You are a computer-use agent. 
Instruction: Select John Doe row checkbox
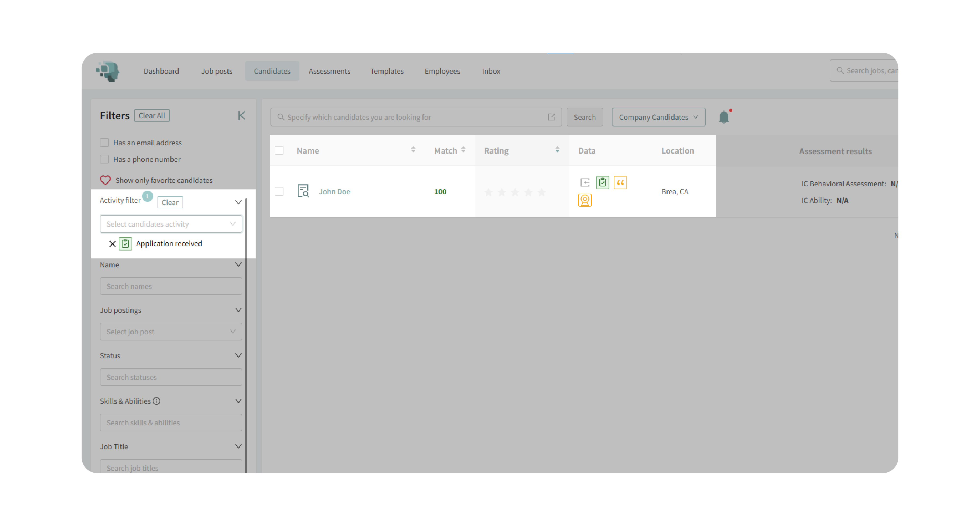[279, 191]
